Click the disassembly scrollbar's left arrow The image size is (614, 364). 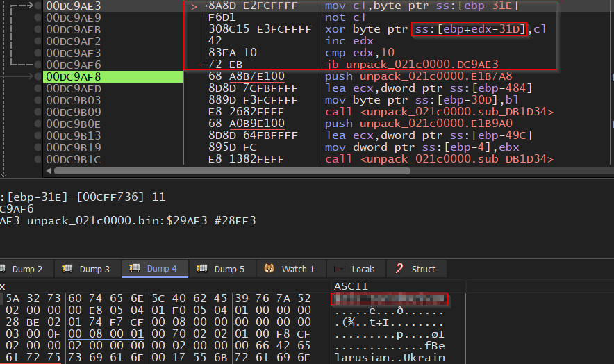[49, 171]
